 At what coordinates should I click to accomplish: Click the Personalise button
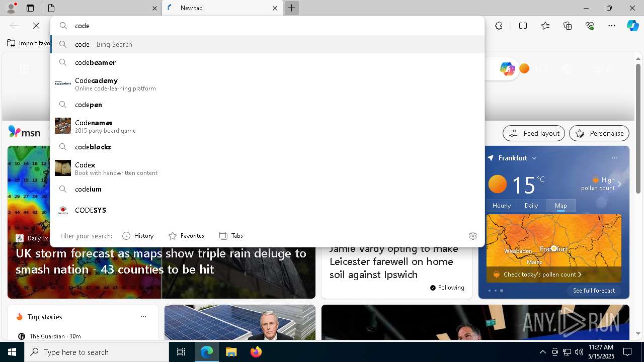(x=599, y=133)
